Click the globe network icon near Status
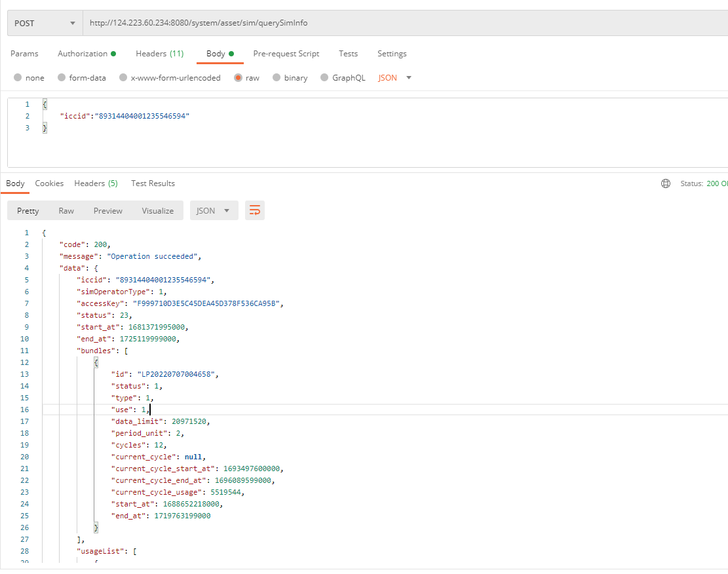This screenshot has height=574, width=728. click(x=666, y=183)
